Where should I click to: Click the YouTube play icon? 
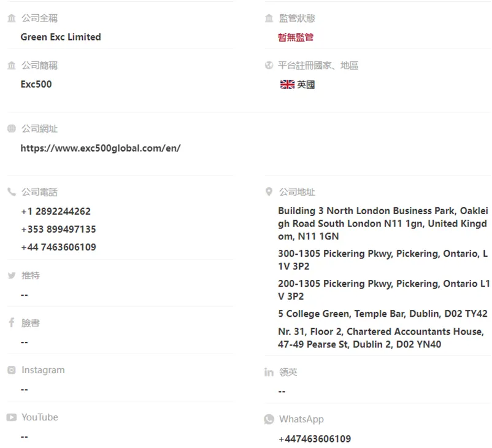pyautogui.click(x=12, y=417)
